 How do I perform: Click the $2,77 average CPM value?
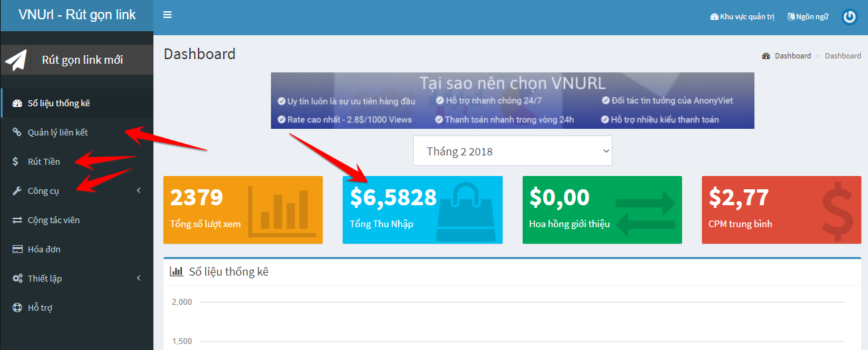738,197
